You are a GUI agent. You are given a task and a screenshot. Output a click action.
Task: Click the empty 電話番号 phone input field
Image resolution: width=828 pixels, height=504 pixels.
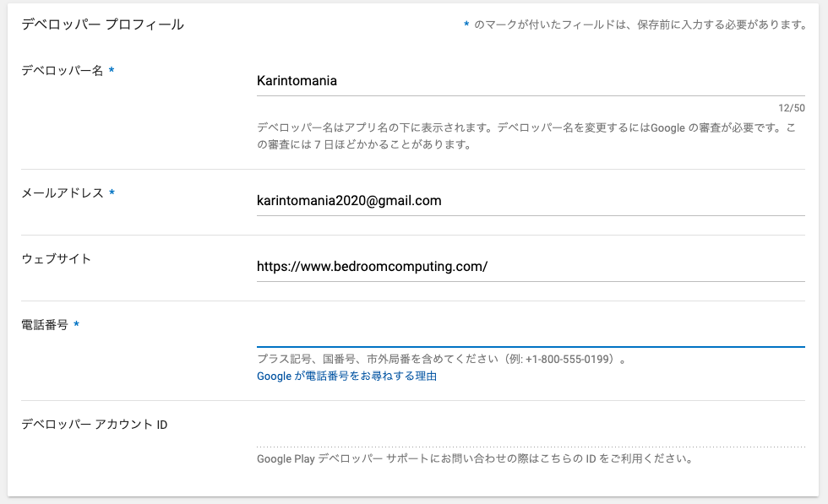tap(531, 333)
